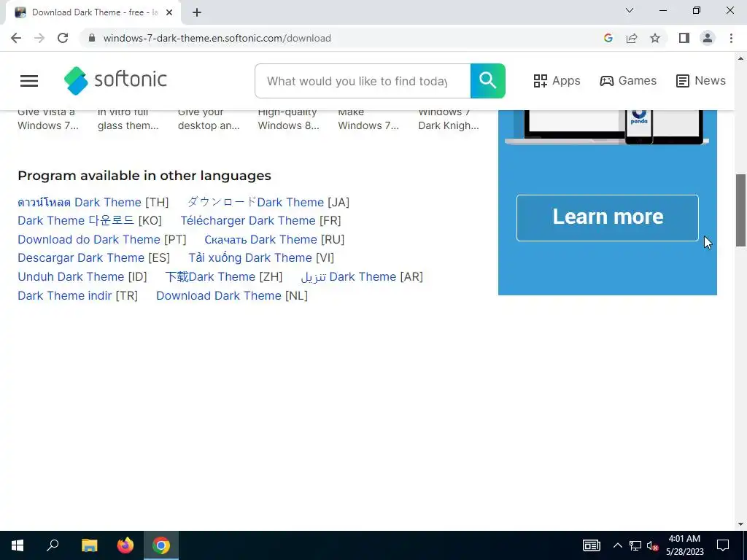
Task: Open the News section
Action: pyautogui.click(x=701, y=80)
